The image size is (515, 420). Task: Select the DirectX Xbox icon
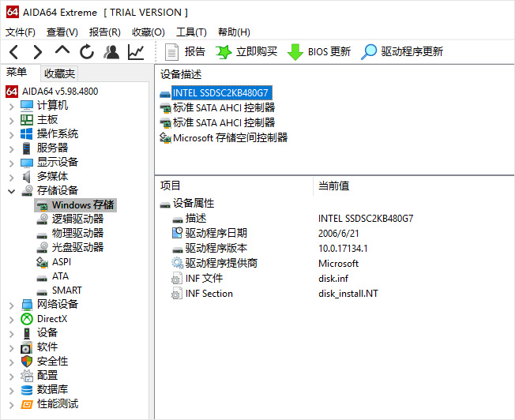click(x=27, y=319)
